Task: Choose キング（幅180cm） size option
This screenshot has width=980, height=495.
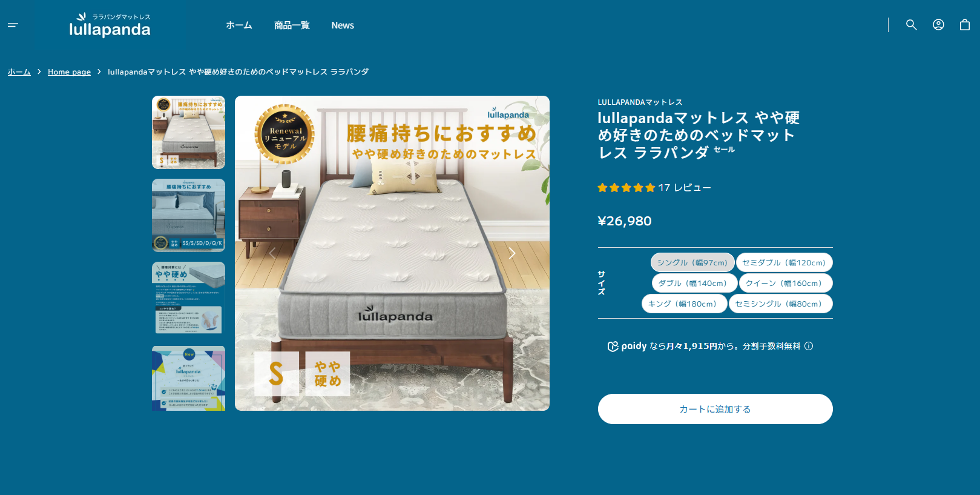Action: pos(684,304)
